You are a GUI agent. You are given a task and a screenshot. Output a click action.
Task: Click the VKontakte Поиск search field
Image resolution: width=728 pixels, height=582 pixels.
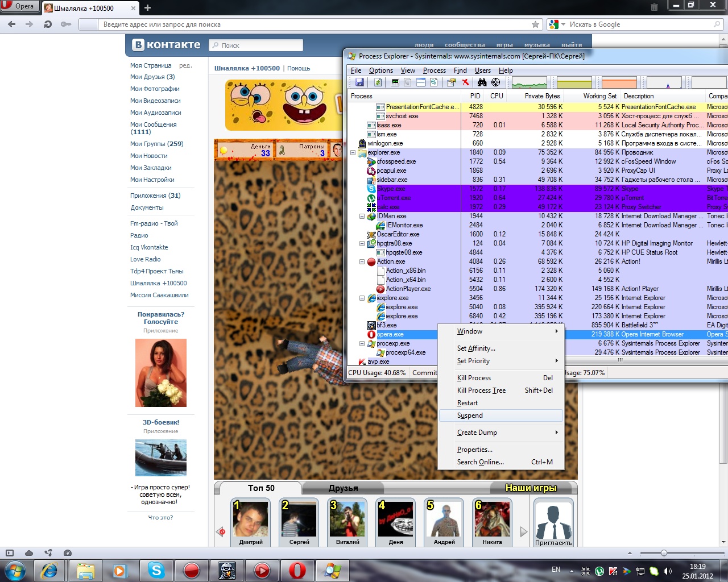(256, 45)
